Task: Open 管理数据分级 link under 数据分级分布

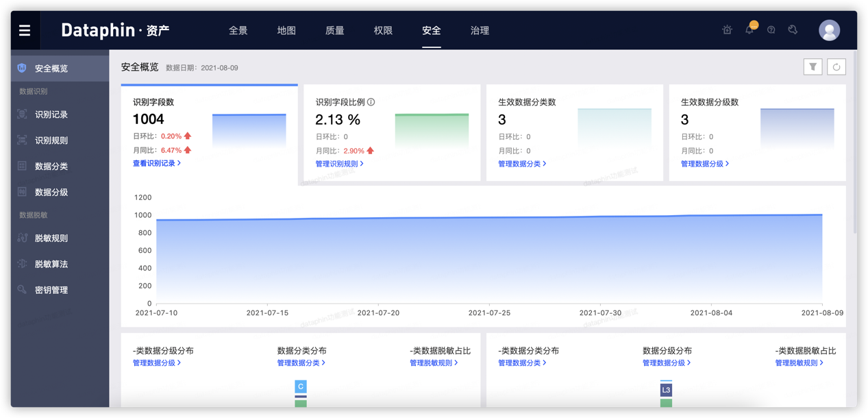Action: 667,362
